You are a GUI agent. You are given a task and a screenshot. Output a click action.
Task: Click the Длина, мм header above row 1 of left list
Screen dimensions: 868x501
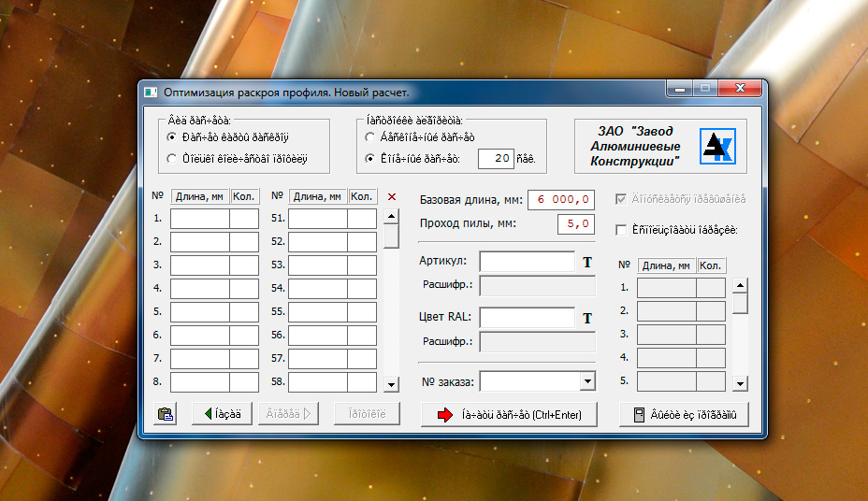(200, 196)
